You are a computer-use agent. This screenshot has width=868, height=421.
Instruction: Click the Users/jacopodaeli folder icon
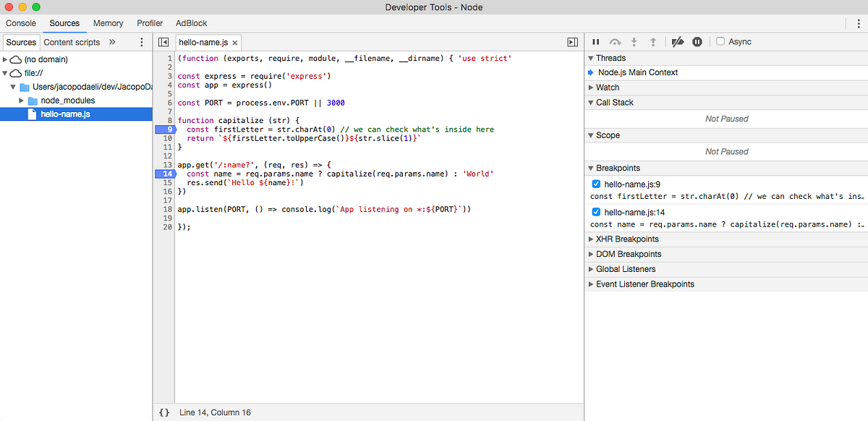(x=24, y=87)
